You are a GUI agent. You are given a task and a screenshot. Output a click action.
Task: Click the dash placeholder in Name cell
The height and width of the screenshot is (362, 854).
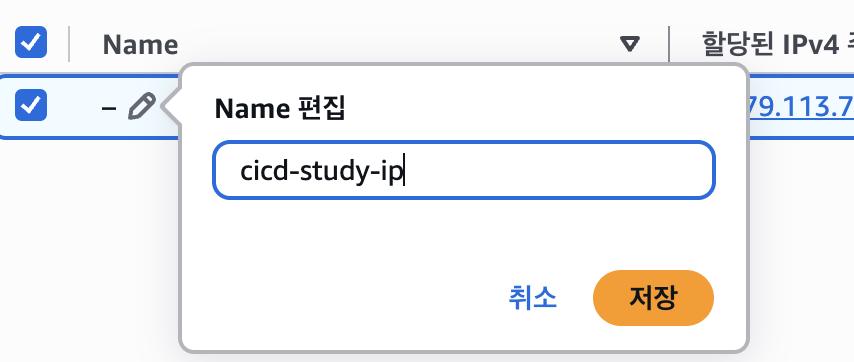[x=109, y=108]
